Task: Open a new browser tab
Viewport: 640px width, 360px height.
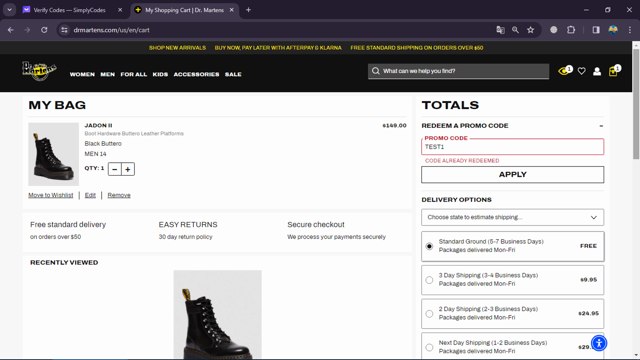Action: (248, 10)
